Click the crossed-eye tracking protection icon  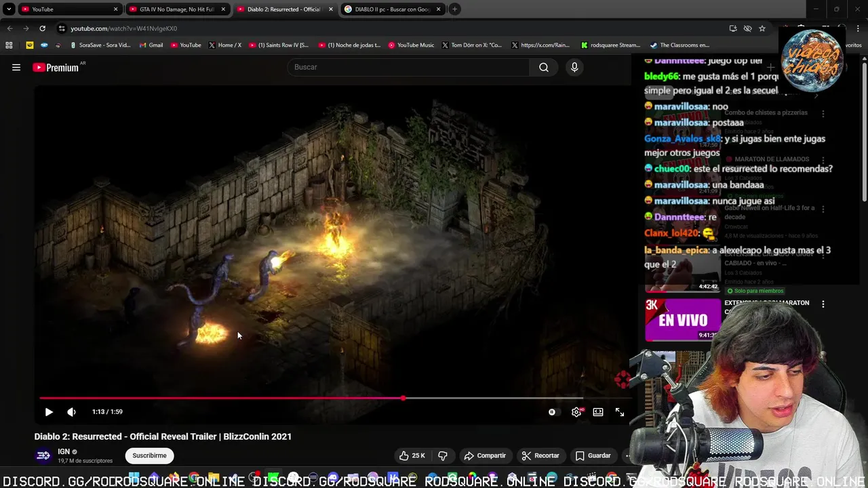tap(747, 28)
